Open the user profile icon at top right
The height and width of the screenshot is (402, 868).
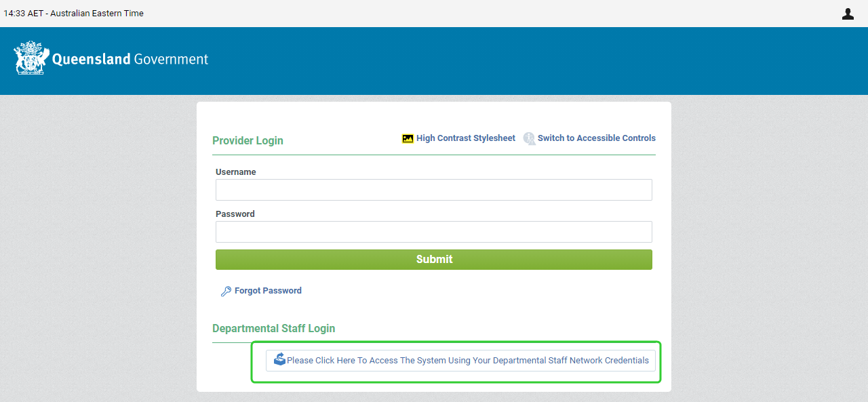point(848,14)
